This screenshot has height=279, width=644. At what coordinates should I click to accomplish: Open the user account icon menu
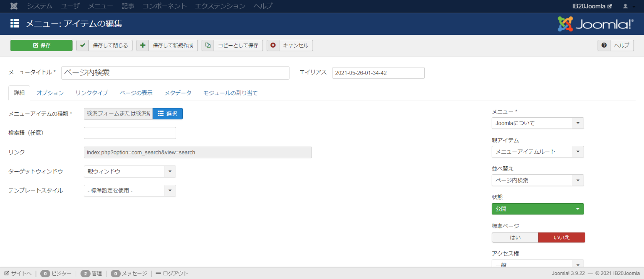(627, 6)
